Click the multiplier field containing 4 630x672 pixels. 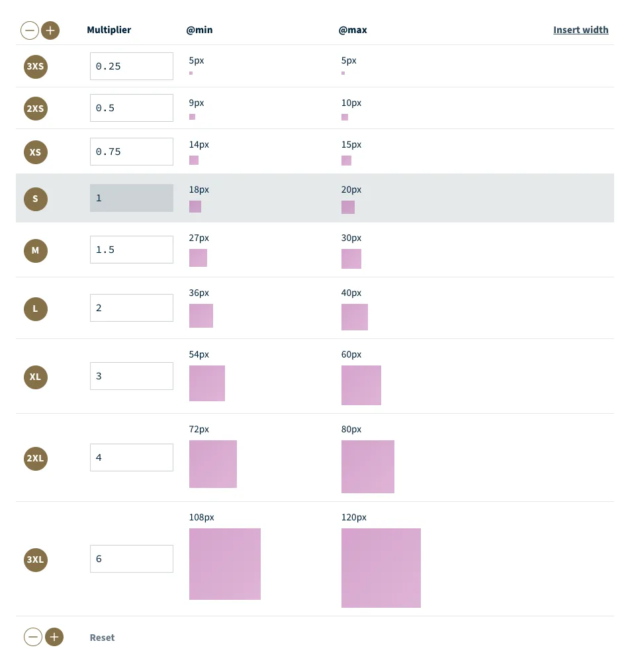pos(132,457)
